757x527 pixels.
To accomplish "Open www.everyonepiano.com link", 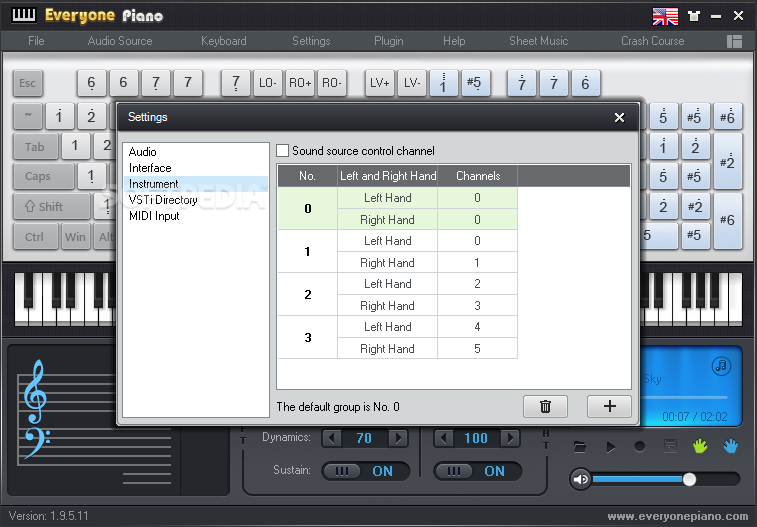I will click(678, 516).
